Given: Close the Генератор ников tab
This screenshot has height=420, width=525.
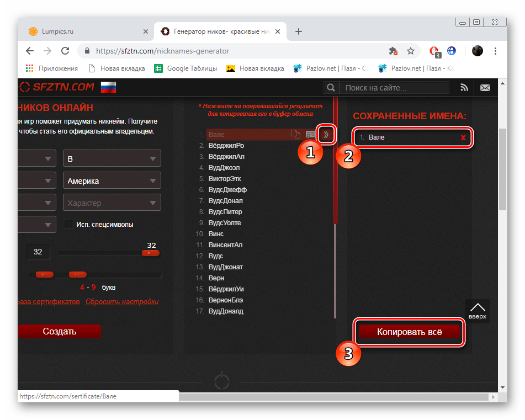Looking at the screenshot, I should [278, 31].
